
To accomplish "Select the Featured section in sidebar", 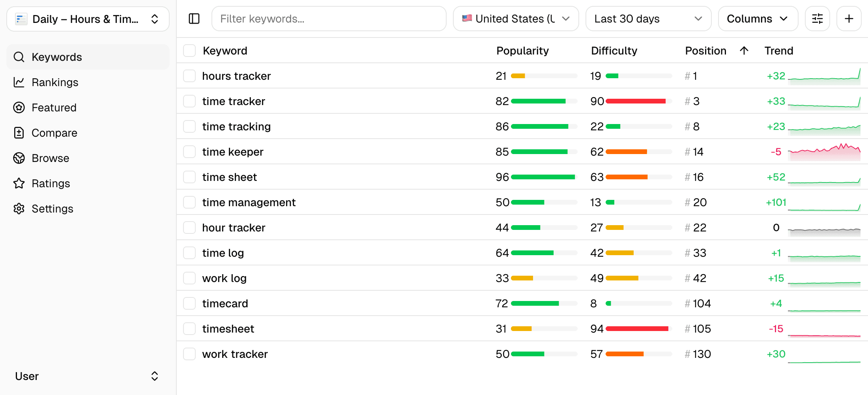I will click(54, 107).
